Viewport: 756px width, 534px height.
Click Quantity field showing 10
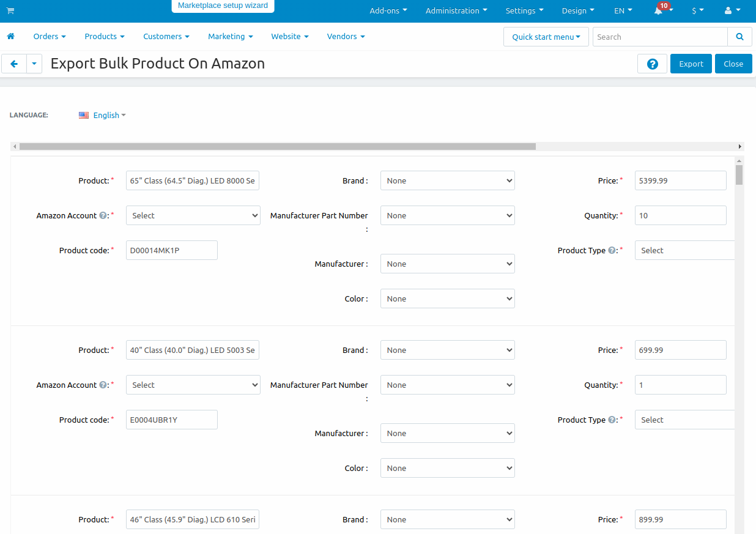[x=681, y=215]
